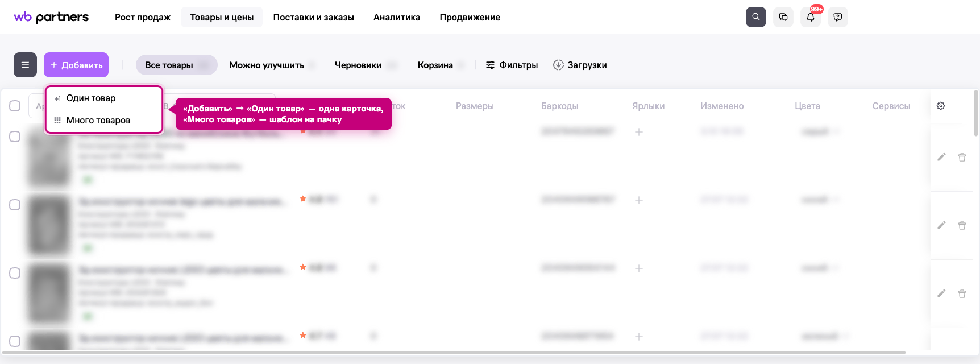
Task: Add a label via plus in first row
Action: (x=639, y=132)
